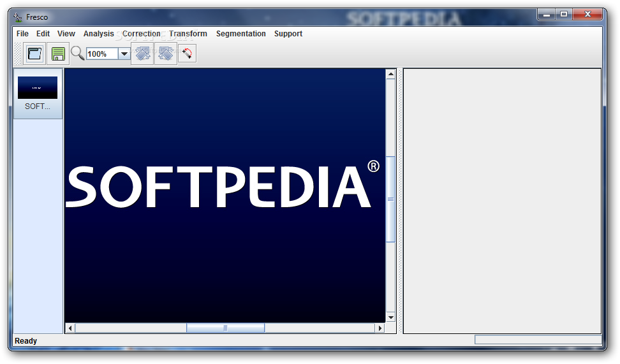The image size is (620, 364).
Task: Open the Segmentation menu
Action: click(241, 34)
